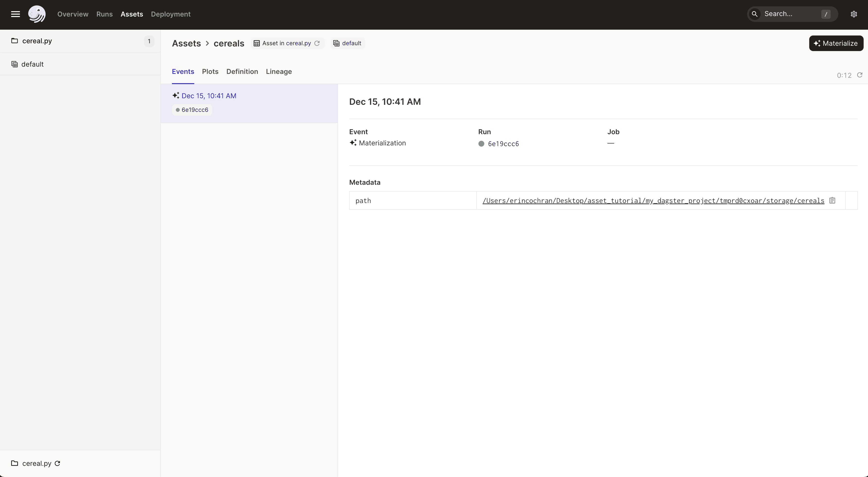Open the storage/cereals path link
The height and width of the screenshot is (477, 868).
pos(653,201)
